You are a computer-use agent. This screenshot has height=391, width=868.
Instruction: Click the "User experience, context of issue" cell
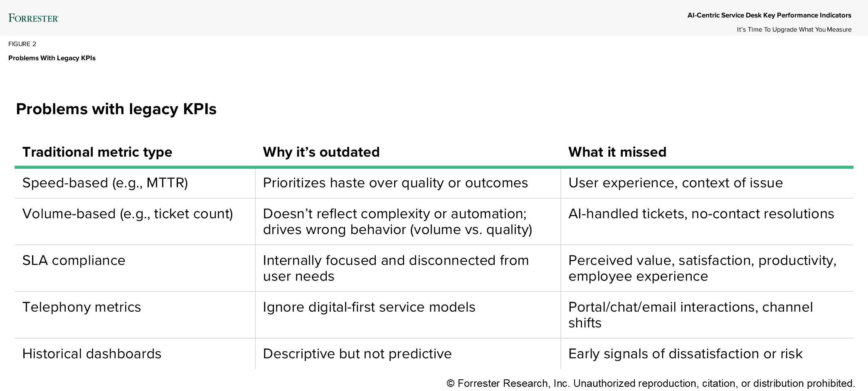(676, 183)
